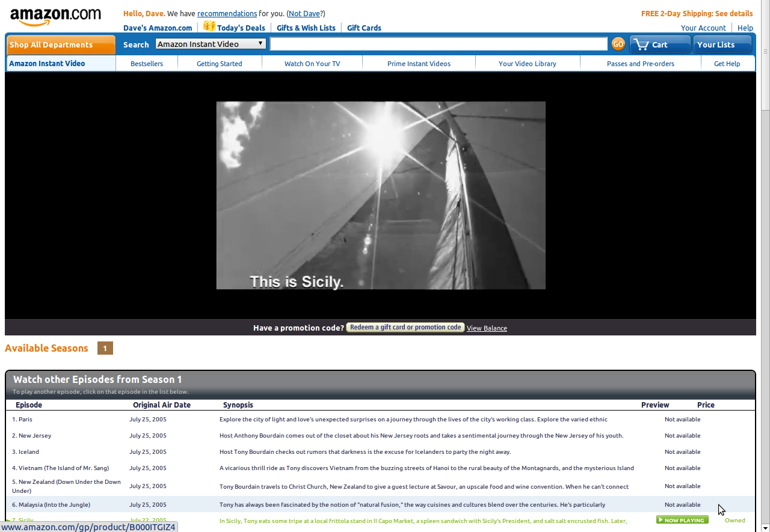
Task: Expand Shop All Departments menu
Action: click(x=60, y=44)
